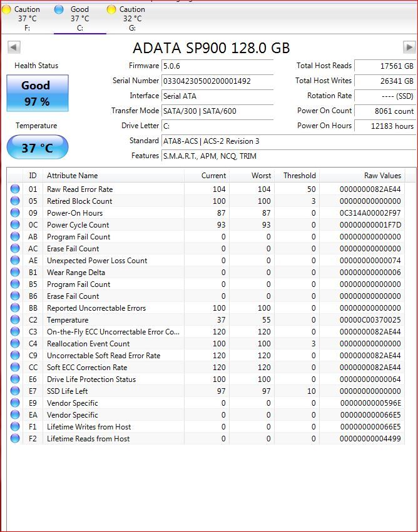This screenshot has width=418, height=532.
Task: Click the status orb for Uncorrectable Soft Read Error
Action: [x=15, y=355]
